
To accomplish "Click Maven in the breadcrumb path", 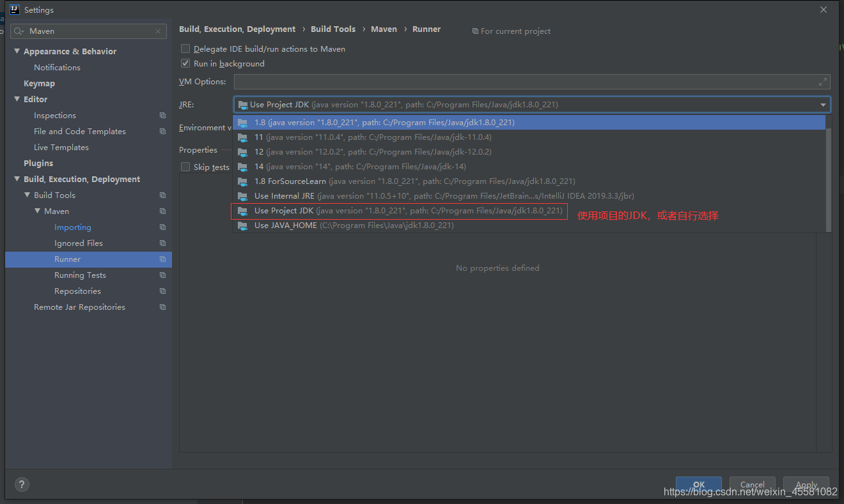I will coord(384,29).
